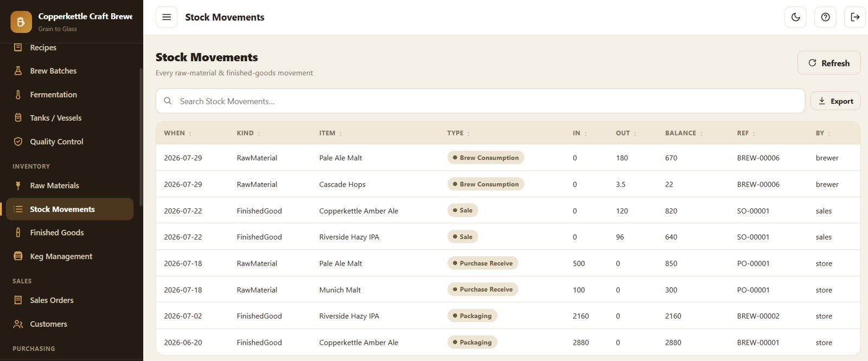Export the stock movements list
The height and width of the screenshot is (361, 868).
(x=835, y=101)
